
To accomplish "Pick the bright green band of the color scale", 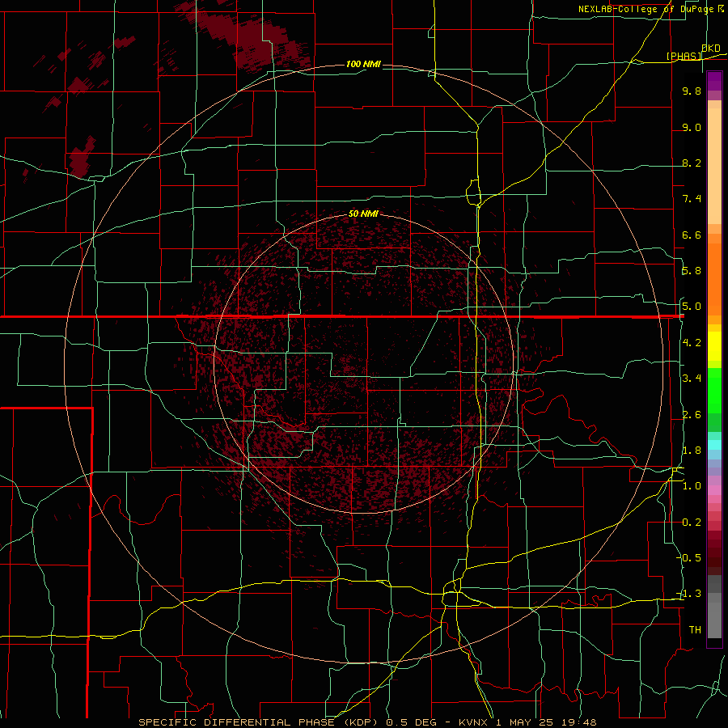I will click(714, 390).
